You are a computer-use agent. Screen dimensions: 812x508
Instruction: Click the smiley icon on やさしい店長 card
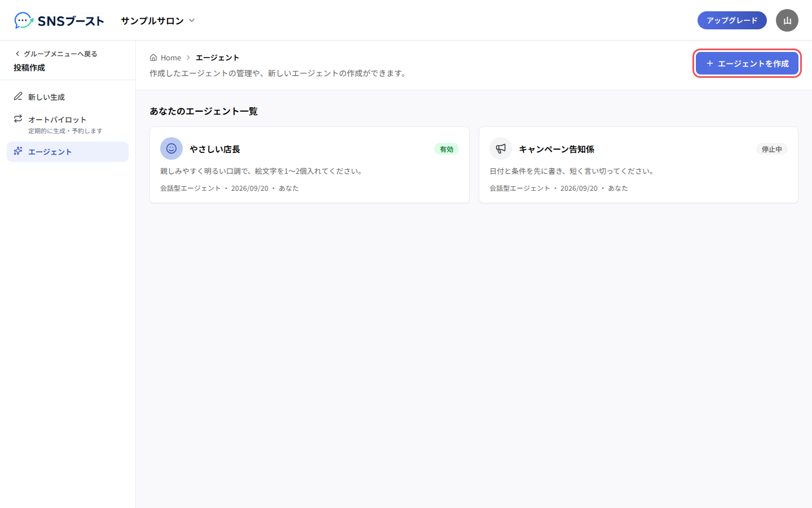pyautogui.click(x=171, y=148)
